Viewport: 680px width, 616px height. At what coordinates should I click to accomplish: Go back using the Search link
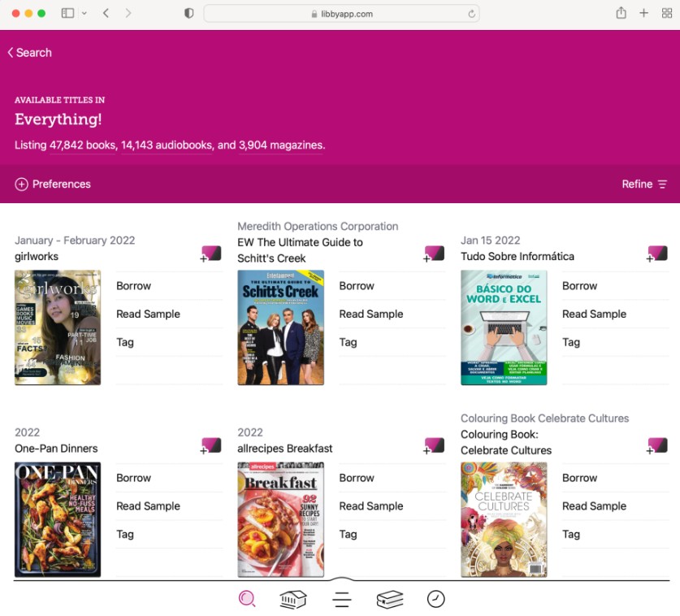click(29, 52)
